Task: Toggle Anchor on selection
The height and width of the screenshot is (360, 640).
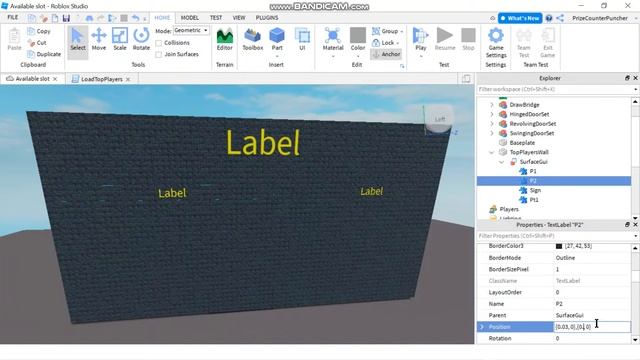Action: pos(386,54)
